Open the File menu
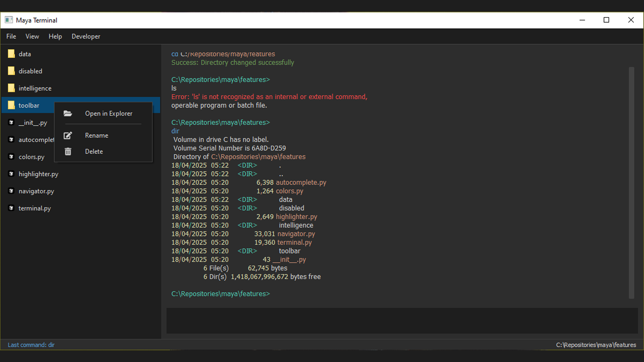This screenshot has width=644, height=362. (x=11, y=36)
